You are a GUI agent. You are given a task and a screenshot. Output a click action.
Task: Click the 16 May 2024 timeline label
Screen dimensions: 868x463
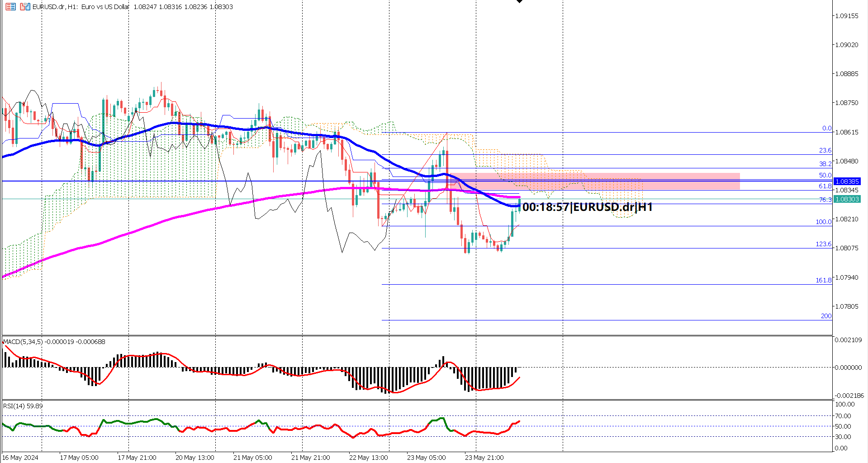click(x=20, y=457)
